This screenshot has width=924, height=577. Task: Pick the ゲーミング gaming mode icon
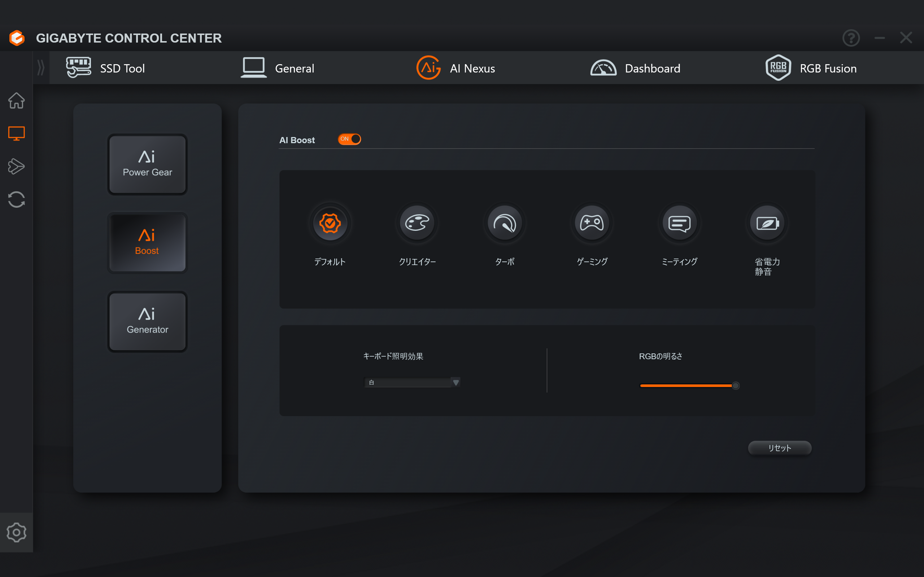pyautogui.click(x=592, y=223)
